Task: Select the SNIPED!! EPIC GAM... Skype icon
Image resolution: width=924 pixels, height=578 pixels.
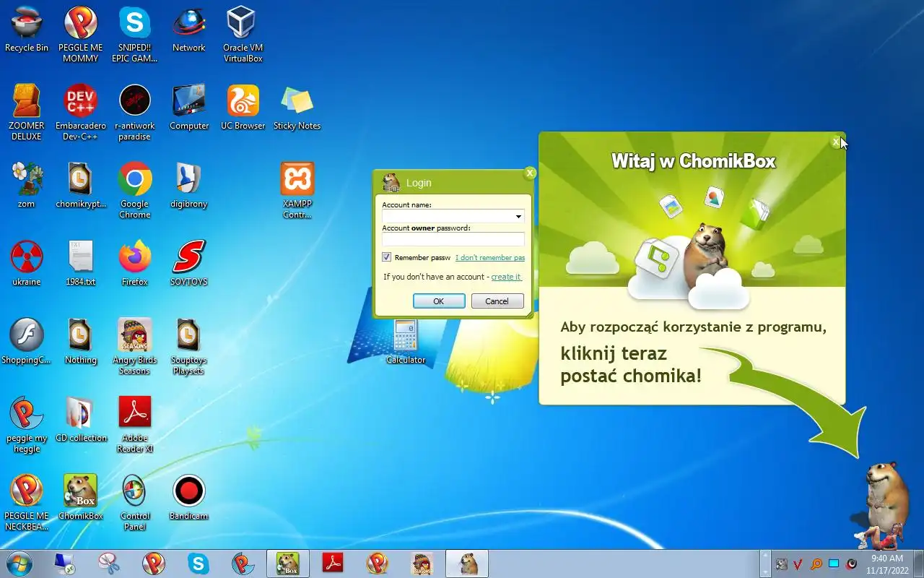Action: pyautogui.click(x=135, y=35)
